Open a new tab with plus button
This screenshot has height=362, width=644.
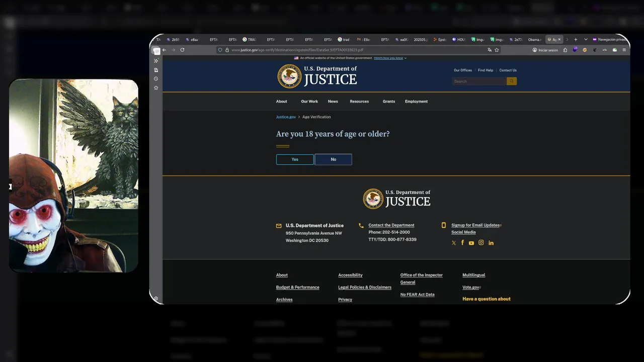pyautogui.click(x=576, y=39)
